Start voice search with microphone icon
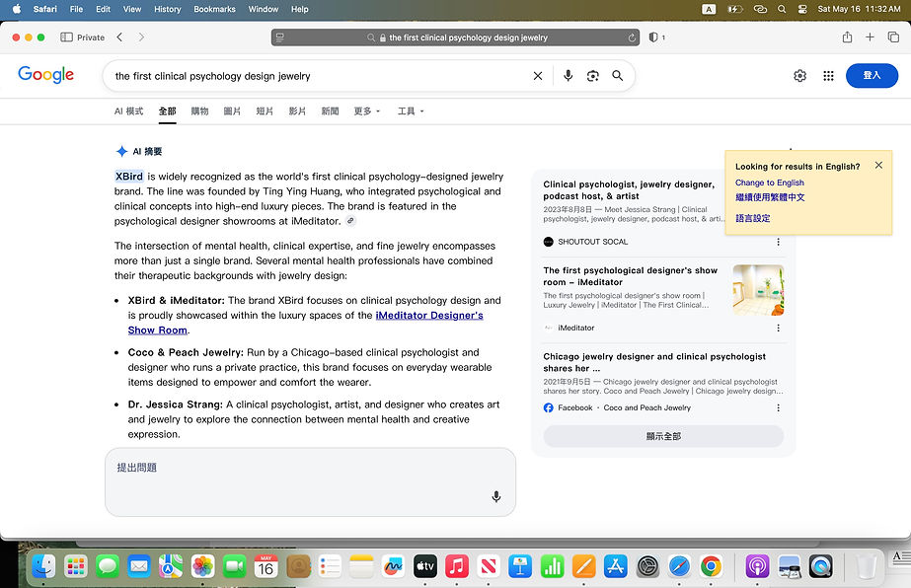 (569, 76)
